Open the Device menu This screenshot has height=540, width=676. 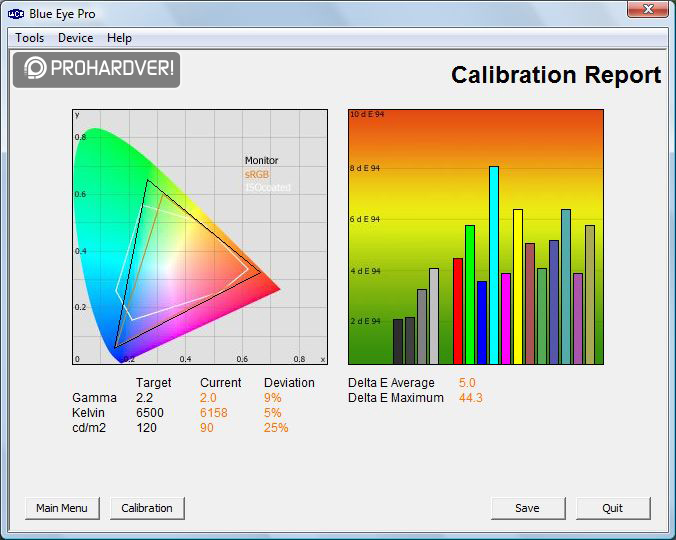(75, 38)
